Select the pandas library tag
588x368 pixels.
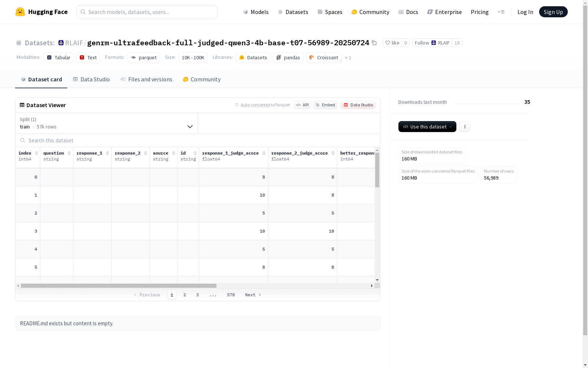click(x=288, y=57)
